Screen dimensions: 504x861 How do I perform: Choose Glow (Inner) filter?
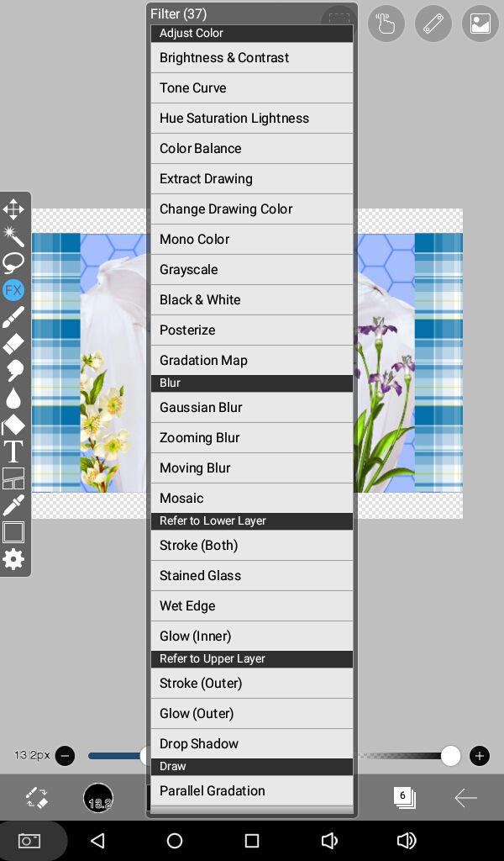click(x=252, y=636)
